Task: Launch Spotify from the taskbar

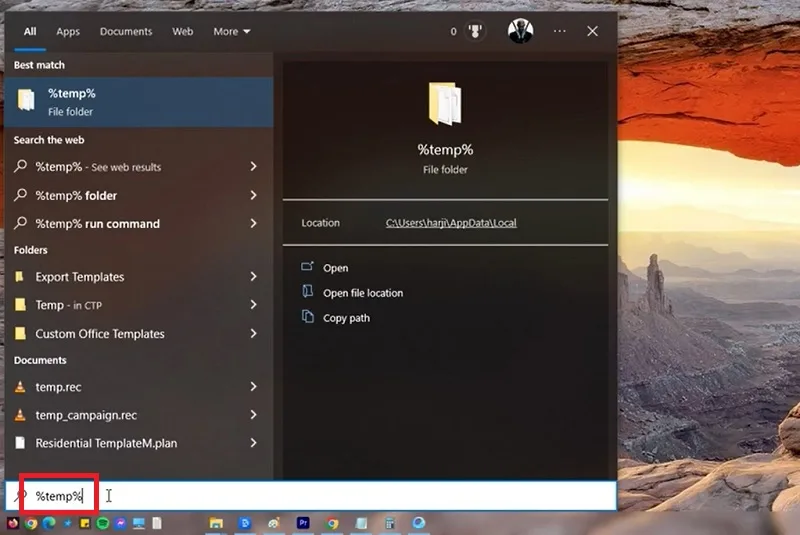Action: pos(103,523)
